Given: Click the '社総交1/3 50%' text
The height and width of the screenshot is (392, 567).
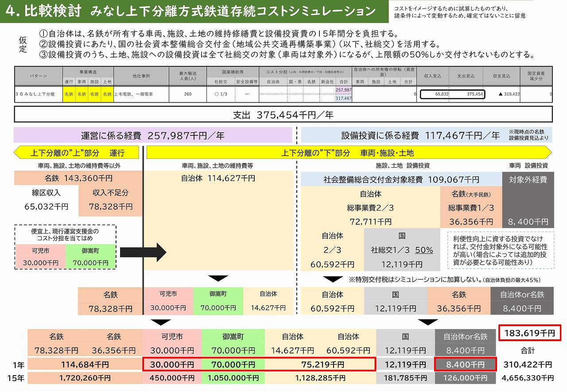Looking at the screenshot, I should pos(402,250).
